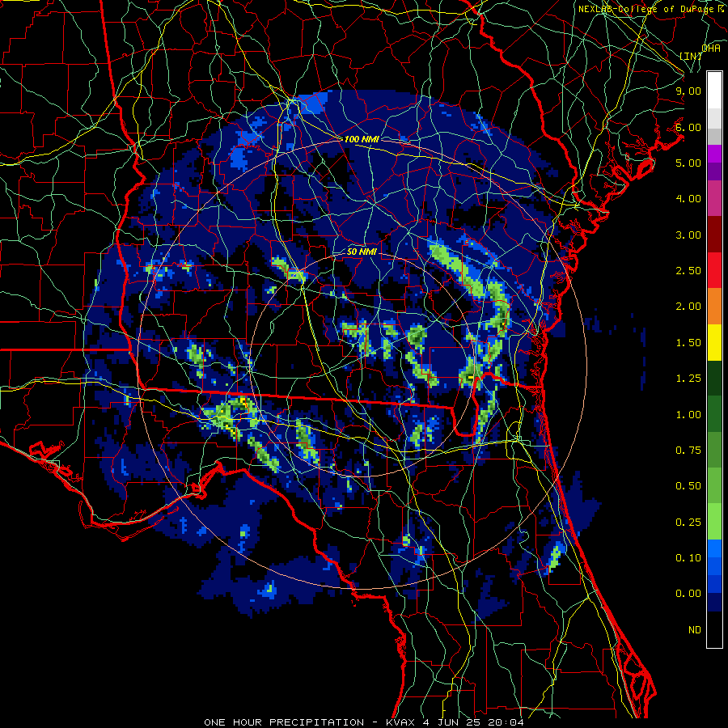The width and height of the screenshot is (728, 728).
Task: Pick the 1.50 legend label
Action: (x=688, y=343)
